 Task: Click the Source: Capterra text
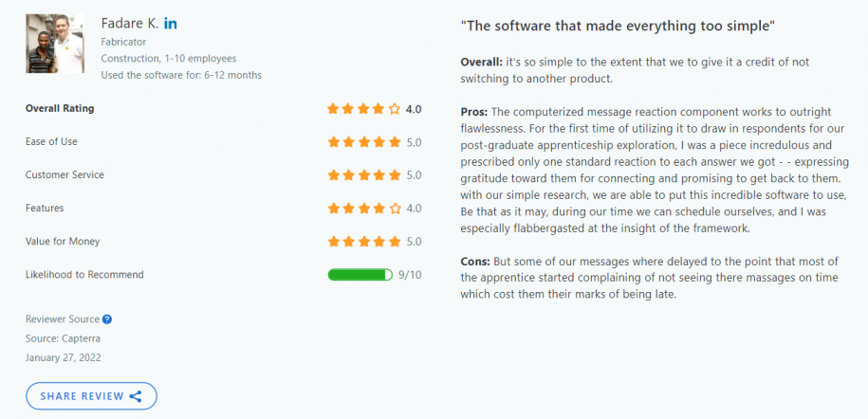[62, 338]
